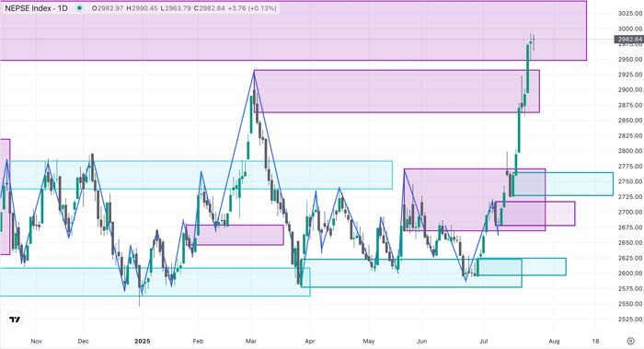Select the small purple rectangle below February
Viewport: 644px width, 349px height.
(235, 235)
